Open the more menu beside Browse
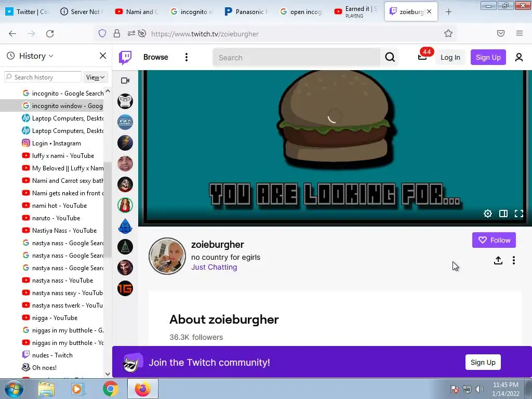Image resolution: width=532 pixels, height=399 pixels. click(x=187, y=57)
